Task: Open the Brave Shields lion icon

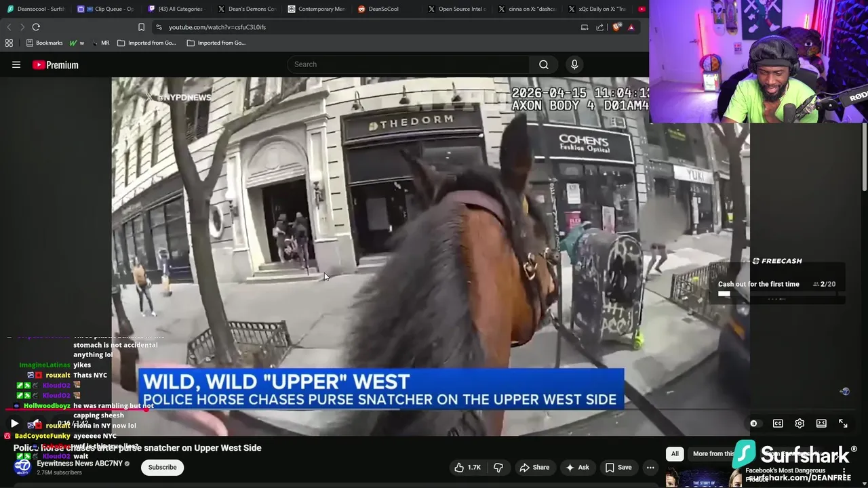Action: point(616,27)
